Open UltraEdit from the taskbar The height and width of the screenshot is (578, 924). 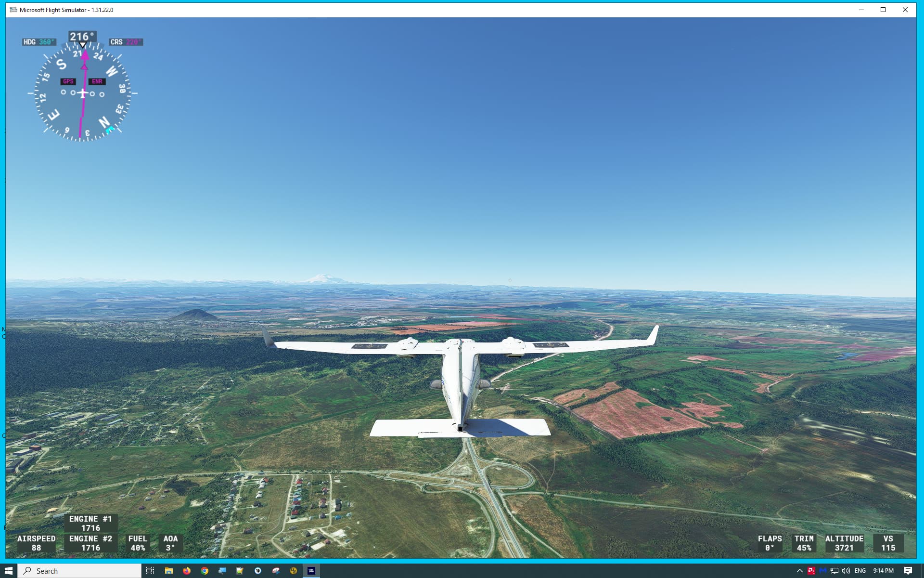pyautogui.click(x=293, y=570)
